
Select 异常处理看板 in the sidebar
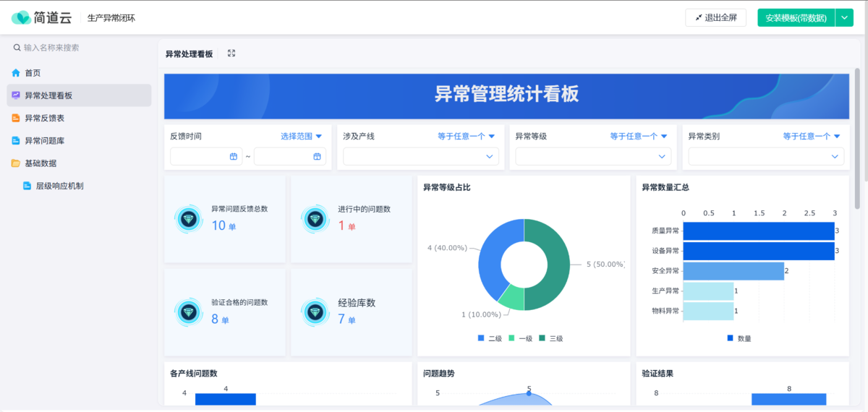pyautogui.click(x=79, y=95)
